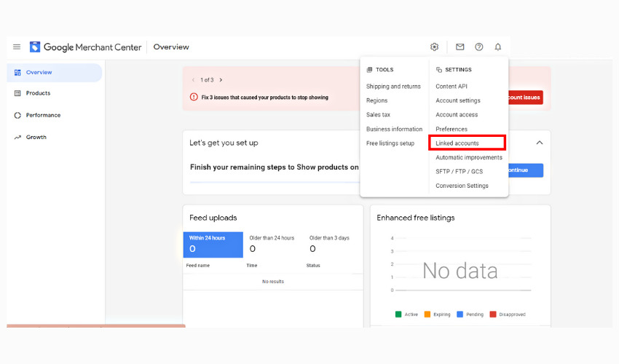This screenshot has width=619, height=364.
Task: Open the help question mark icon
Action: point(479,47)
